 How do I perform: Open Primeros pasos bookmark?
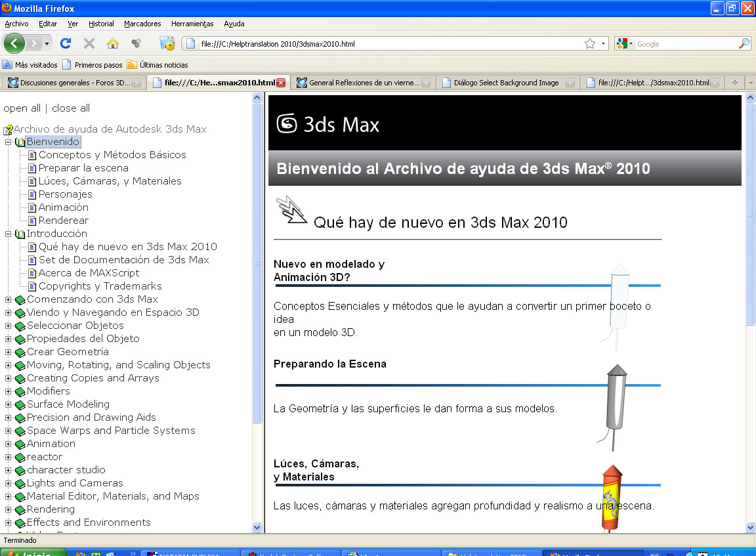pos(93,64)
